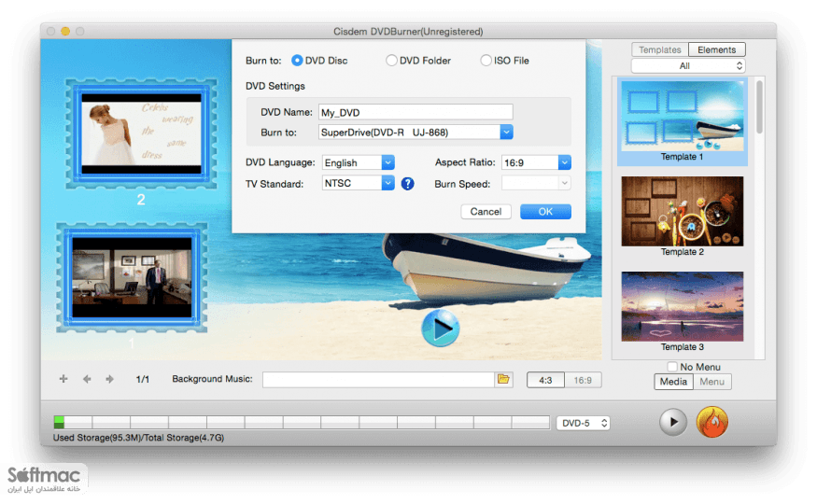Click the plus add page icon
Image resolution: width=817 pixels, height=504 pixels.
tap(63, 379)
